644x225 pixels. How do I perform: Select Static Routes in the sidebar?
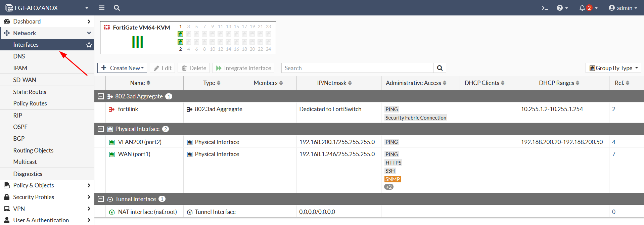[x=30, y=92]
